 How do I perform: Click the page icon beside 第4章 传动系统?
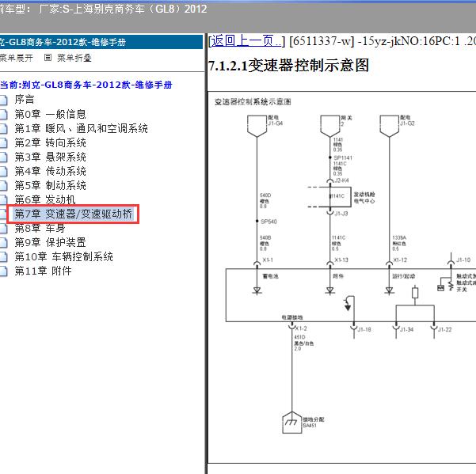tap(3, 172)
